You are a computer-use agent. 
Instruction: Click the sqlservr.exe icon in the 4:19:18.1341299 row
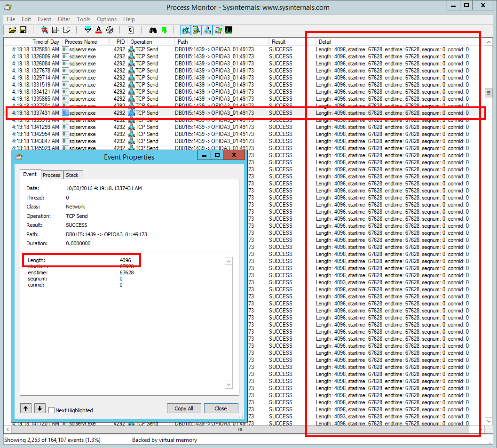click(66, 127)
